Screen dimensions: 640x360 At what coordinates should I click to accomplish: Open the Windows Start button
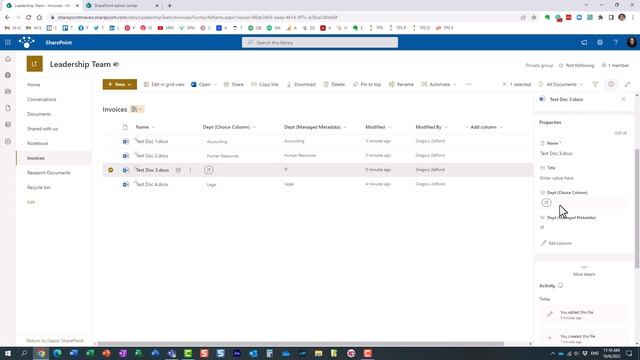point(8,353)
